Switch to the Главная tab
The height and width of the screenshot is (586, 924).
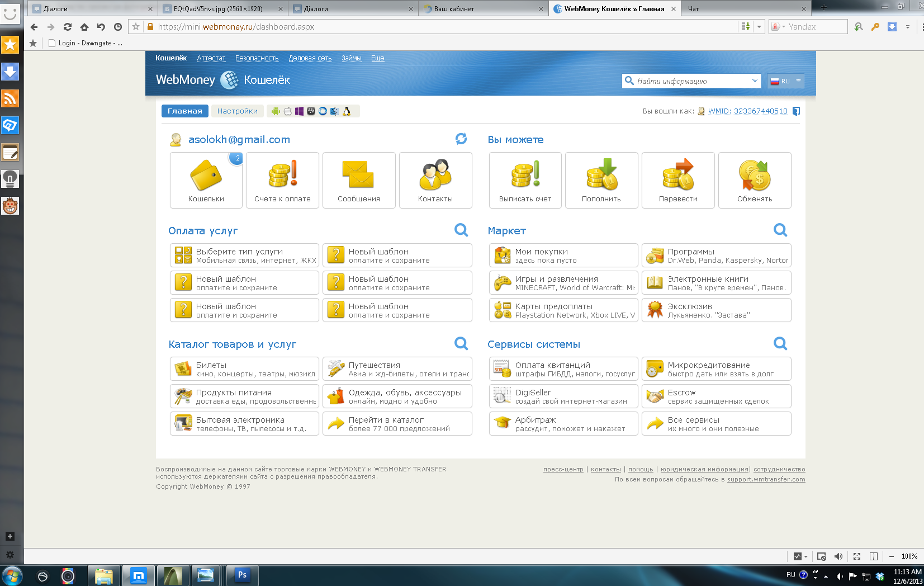(x=185, y=111)
